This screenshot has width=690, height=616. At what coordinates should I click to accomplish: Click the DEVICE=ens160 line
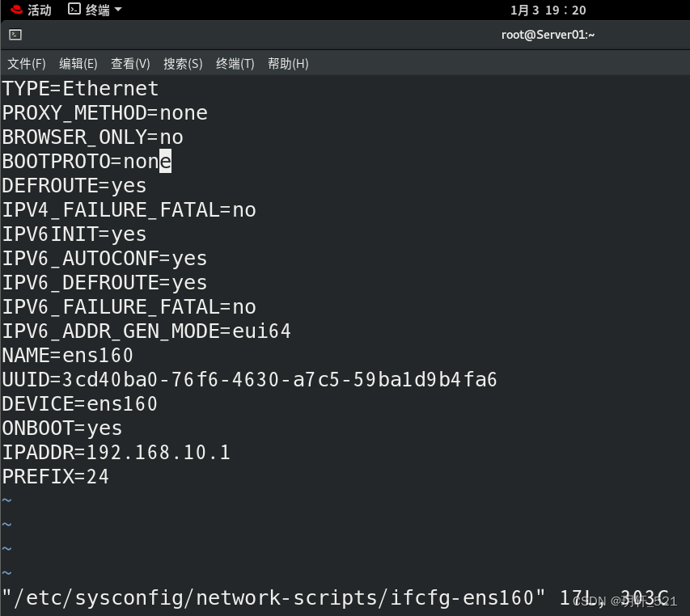[79, 404]
